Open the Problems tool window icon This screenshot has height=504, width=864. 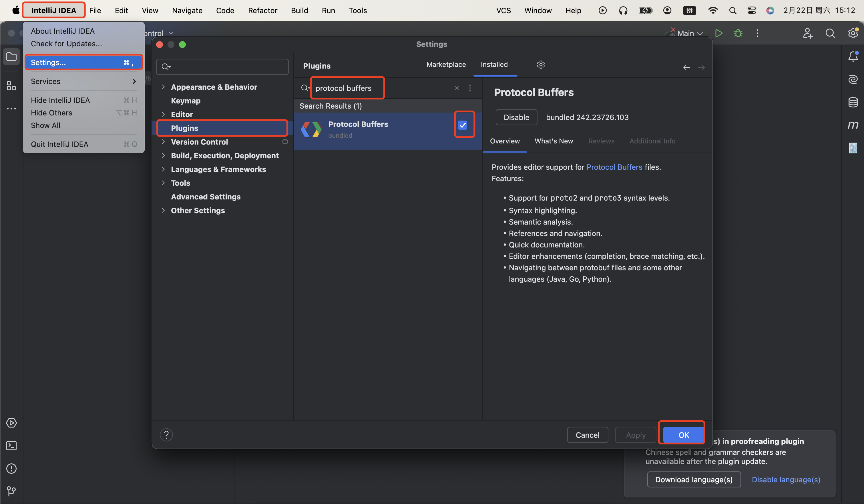pyautogui.click(x=11, y=468)
